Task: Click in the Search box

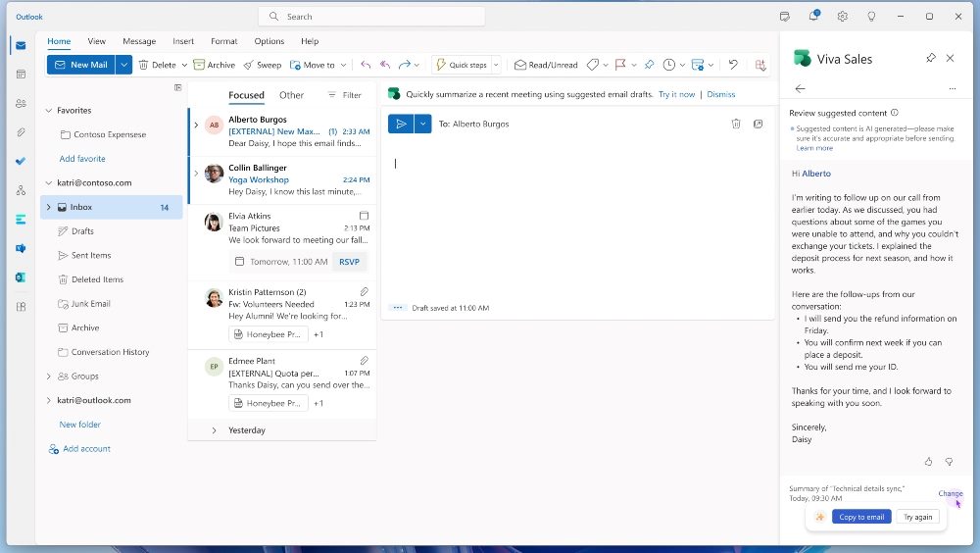Action: point(371,17)
